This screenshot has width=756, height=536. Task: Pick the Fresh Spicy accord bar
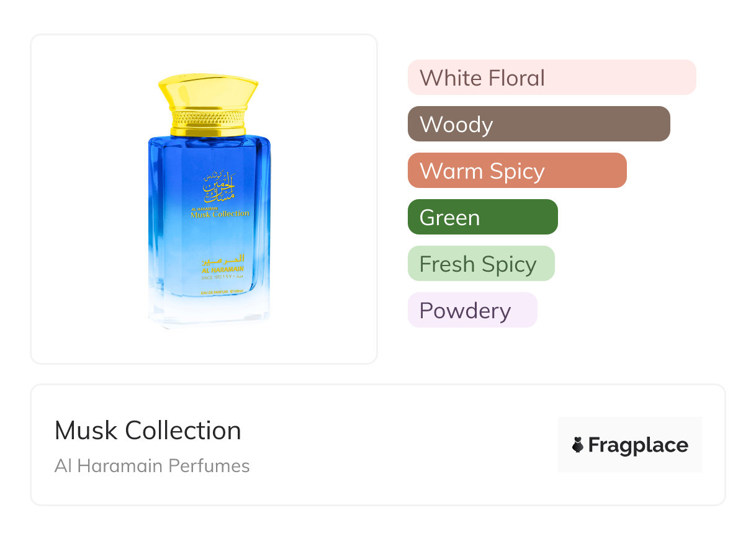pos(480,264)
